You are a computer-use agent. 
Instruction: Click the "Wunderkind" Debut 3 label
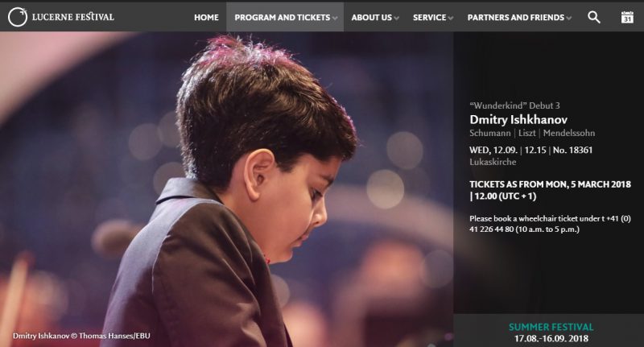pyautogui.click(x=514, y=105)
